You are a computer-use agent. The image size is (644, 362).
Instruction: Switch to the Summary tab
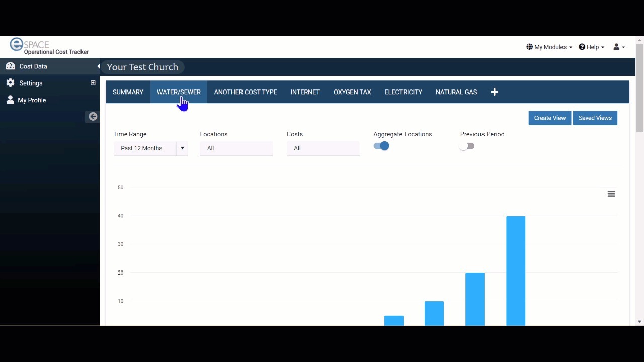[128, 92]
